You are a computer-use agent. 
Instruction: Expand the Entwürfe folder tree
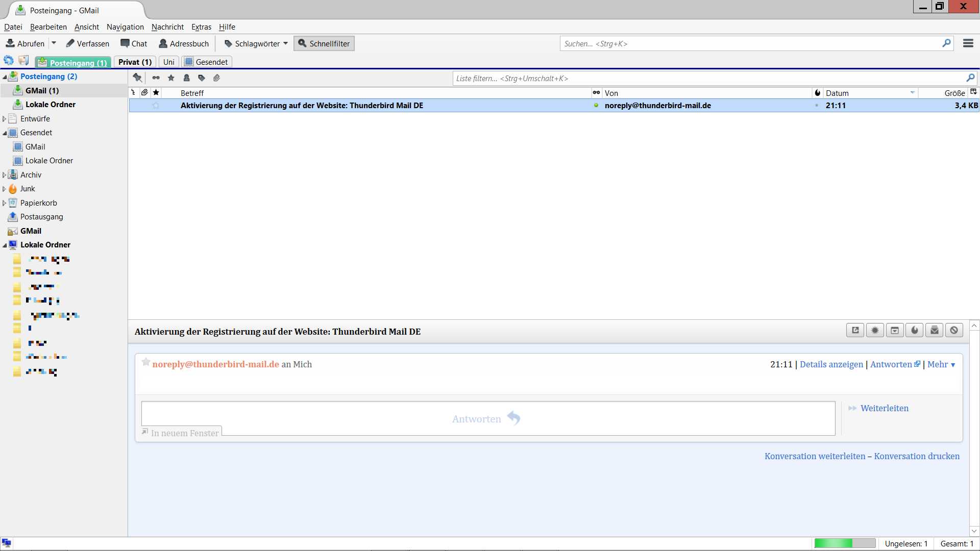pos(4,118)
